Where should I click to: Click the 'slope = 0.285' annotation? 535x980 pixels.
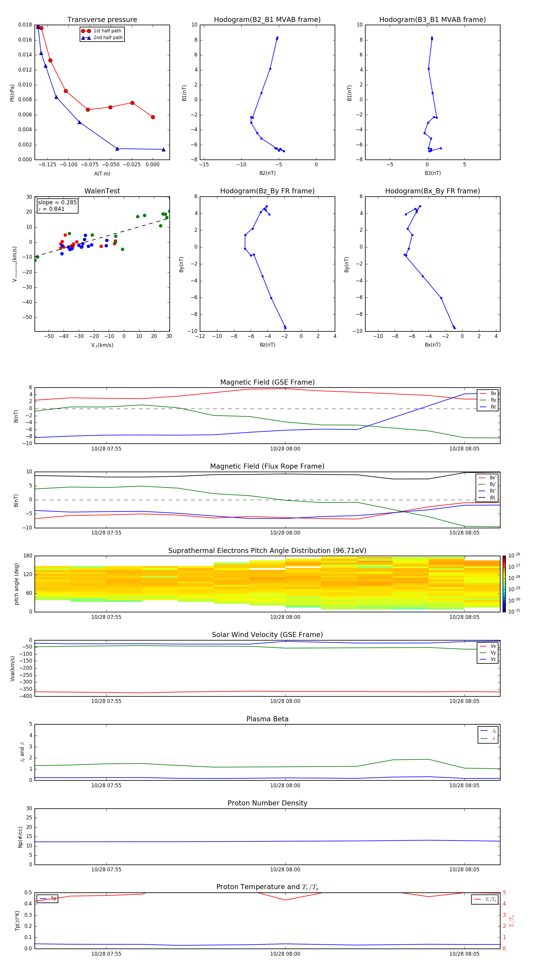(x=57, y=203)
